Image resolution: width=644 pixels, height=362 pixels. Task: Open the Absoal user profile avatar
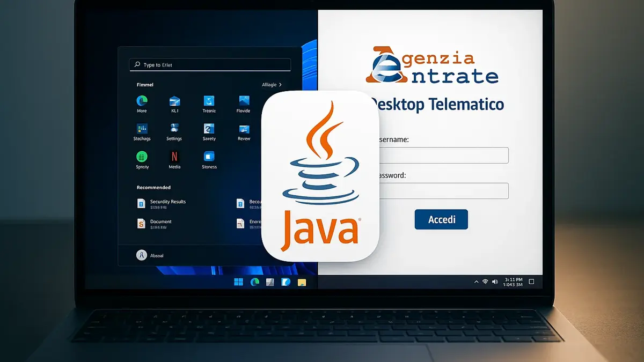point(142,255)
